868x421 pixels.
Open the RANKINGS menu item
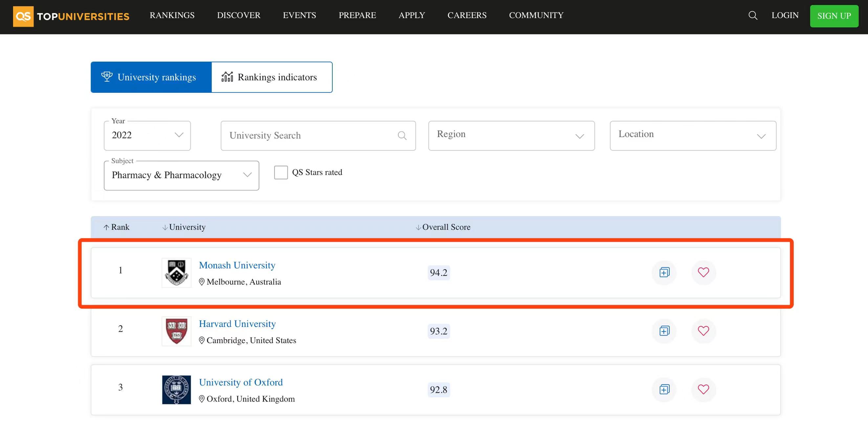pos(172,15)
